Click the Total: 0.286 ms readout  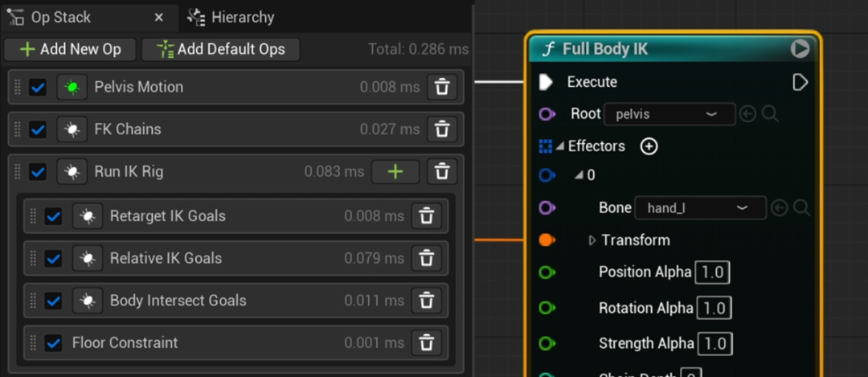point(418,49)
